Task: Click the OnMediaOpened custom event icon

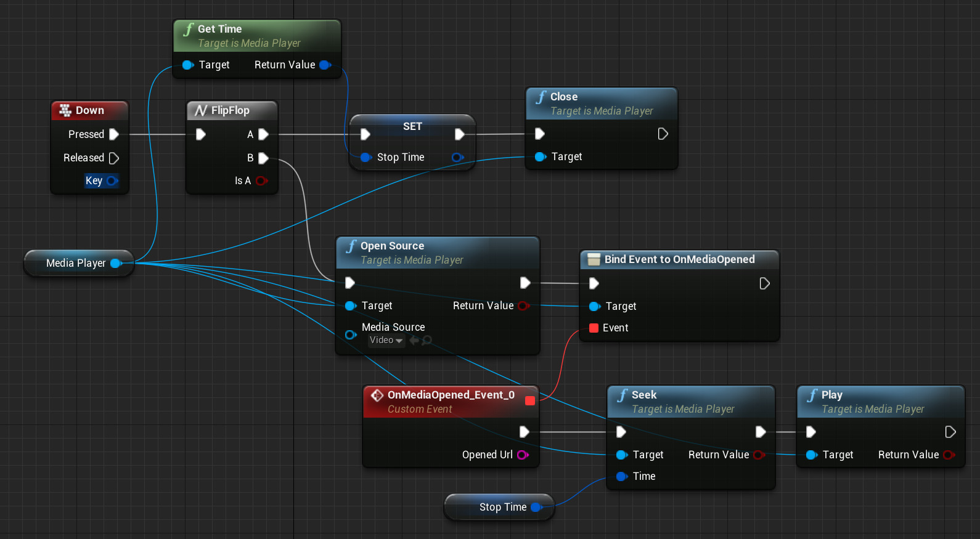Action: (x=377, y=395)
